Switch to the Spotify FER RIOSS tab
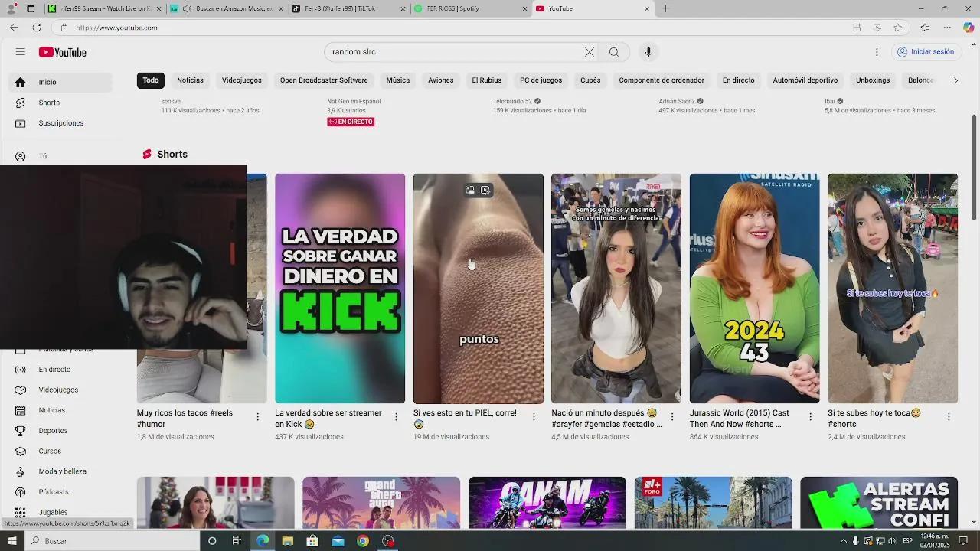Viewport: 980px width, 551px height. coord(470,8)
